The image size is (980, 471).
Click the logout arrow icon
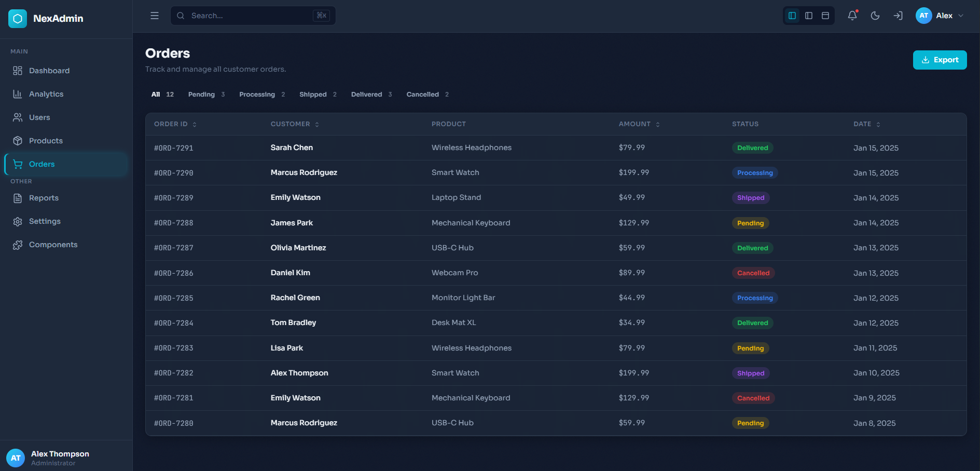click(898, 16)
